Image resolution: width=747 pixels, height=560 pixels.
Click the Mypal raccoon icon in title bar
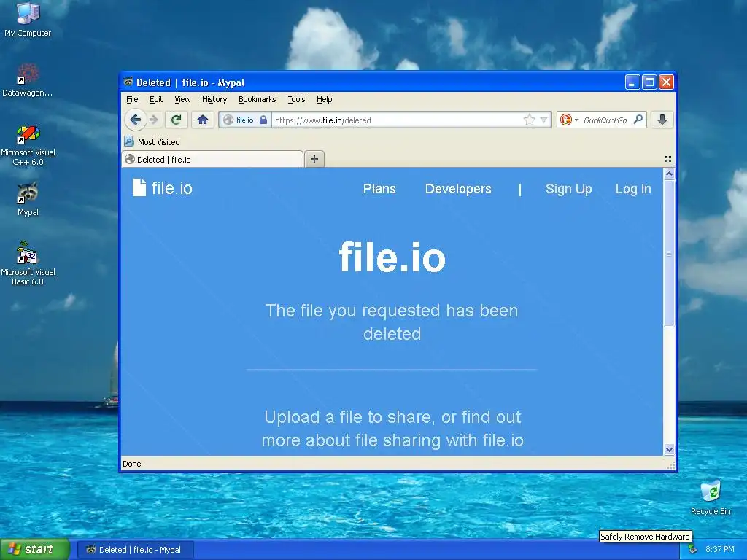[128, 82]
